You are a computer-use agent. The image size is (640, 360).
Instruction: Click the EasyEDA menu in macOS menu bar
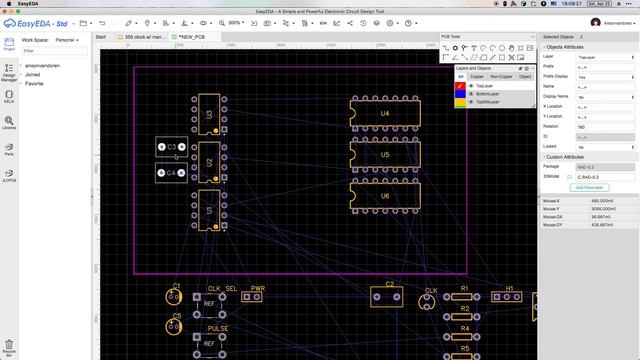point(28,3)
